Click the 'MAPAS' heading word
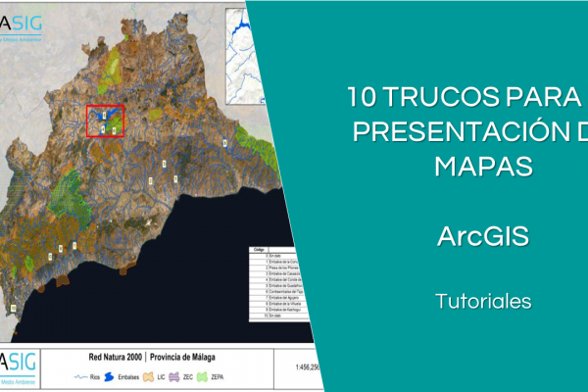This screenshot has width=588, height=392. (x=484, y=167)
